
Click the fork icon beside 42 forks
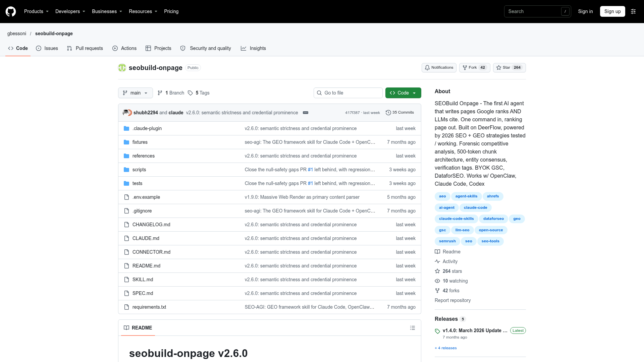click(437, 291)
